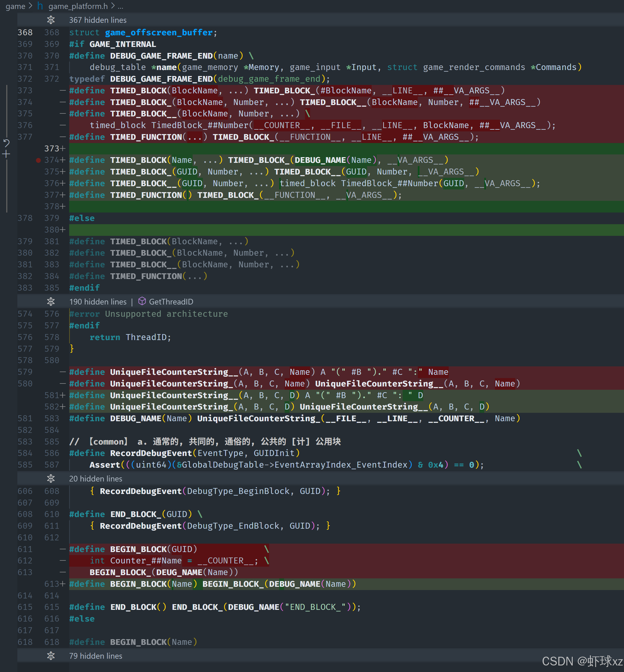Click the stage change plus icon
Screen dimensions: 624x672
7,154
